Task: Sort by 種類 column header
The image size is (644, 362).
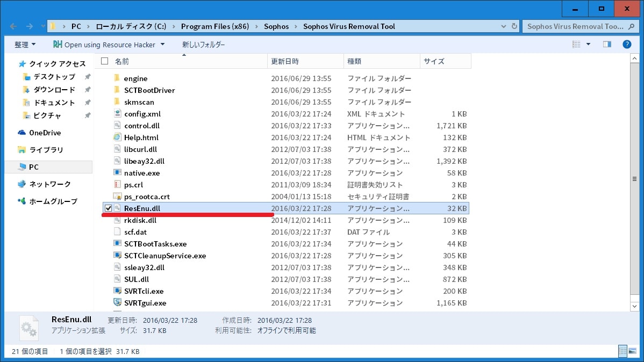Action: [x=354, y=61]
